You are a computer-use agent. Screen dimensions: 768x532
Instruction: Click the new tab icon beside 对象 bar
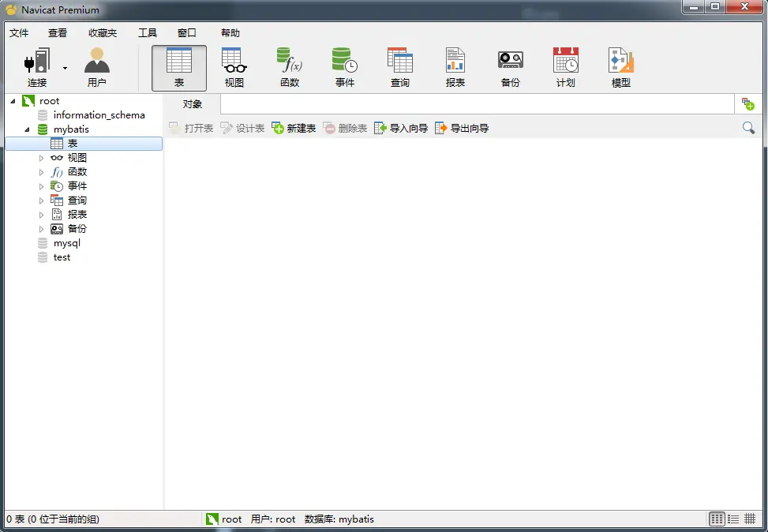click(748, 104)
